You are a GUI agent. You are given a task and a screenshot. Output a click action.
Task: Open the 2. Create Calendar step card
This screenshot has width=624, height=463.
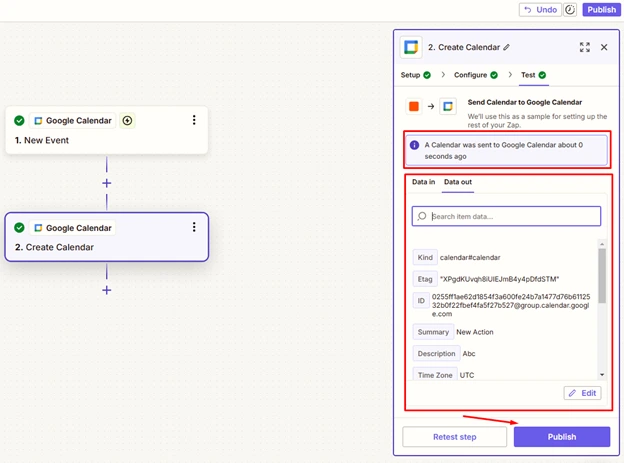pos(107,237)
